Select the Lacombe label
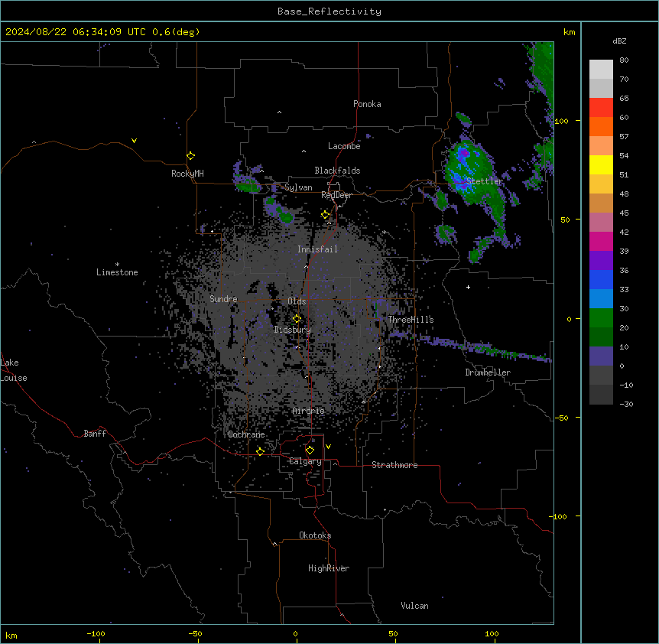This screenshot has width=659, height=644. pos(344,146)
